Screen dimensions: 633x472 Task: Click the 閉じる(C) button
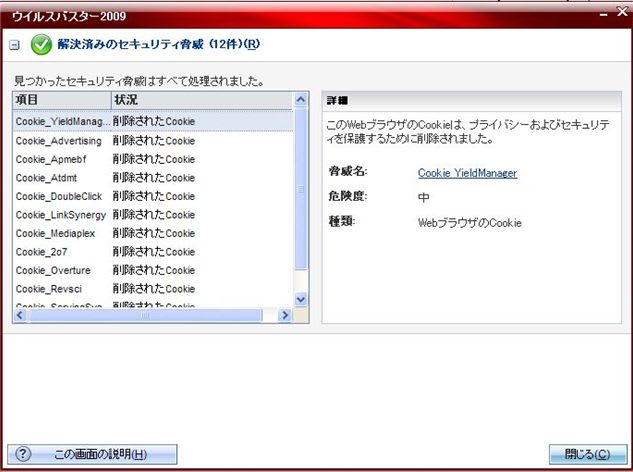pos(587,454)
